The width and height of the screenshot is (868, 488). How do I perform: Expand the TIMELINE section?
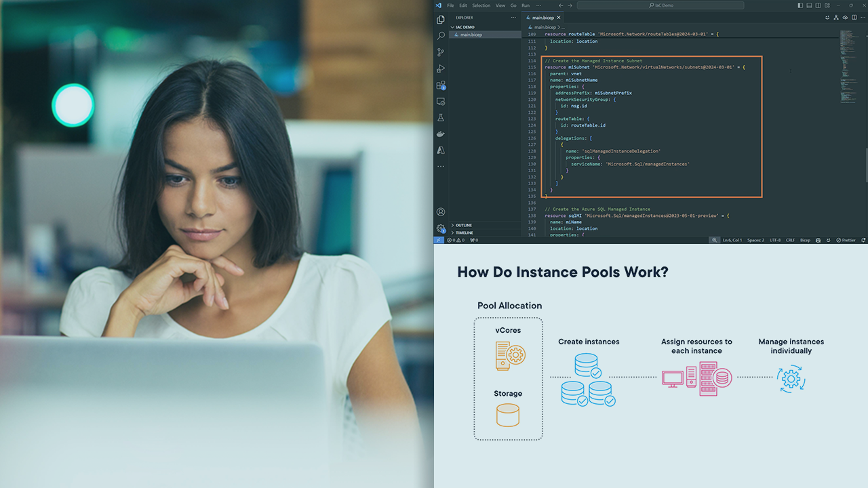[x=465, y=232]
